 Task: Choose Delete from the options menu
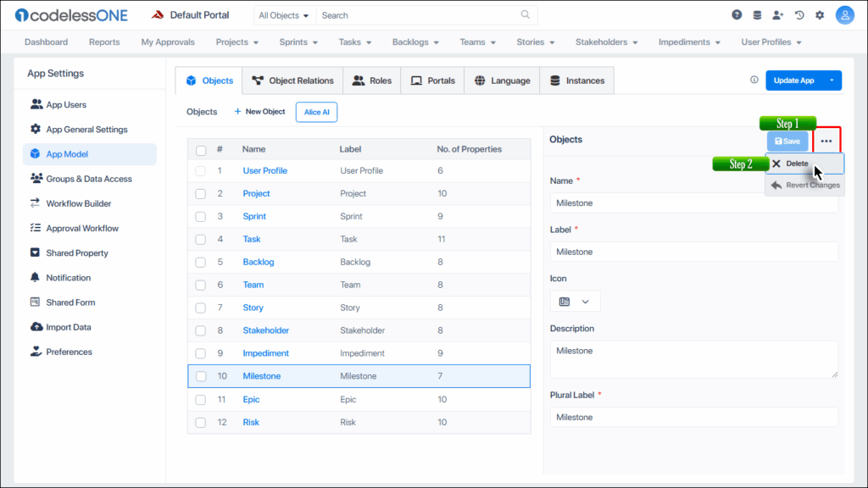click(797, 164)
